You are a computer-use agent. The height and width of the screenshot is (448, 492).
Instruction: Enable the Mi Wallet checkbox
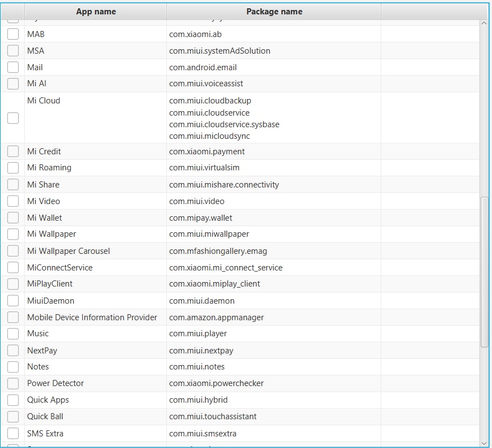click(13, 217)
